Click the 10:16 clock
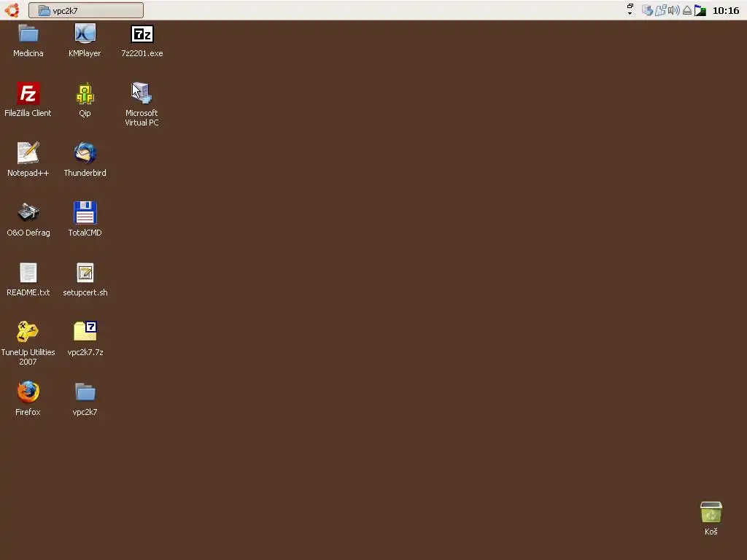 point(726,10)
